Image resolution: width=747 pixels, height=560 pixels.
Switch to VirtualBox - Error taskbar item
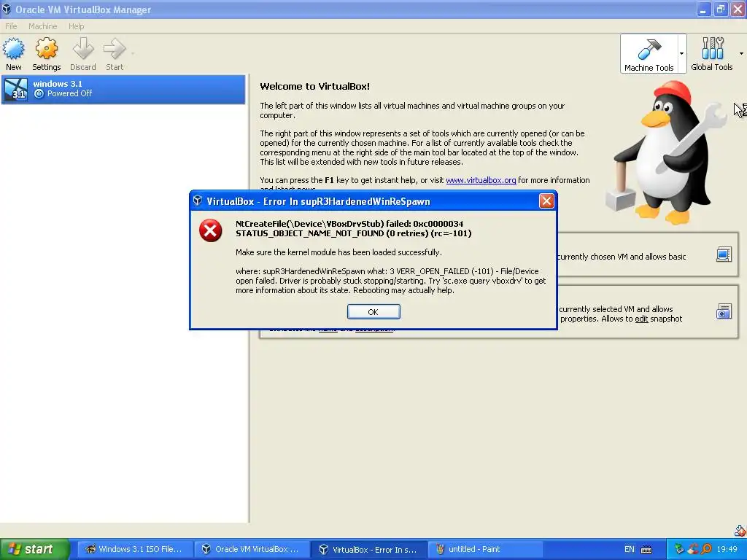tap(368, 549)
